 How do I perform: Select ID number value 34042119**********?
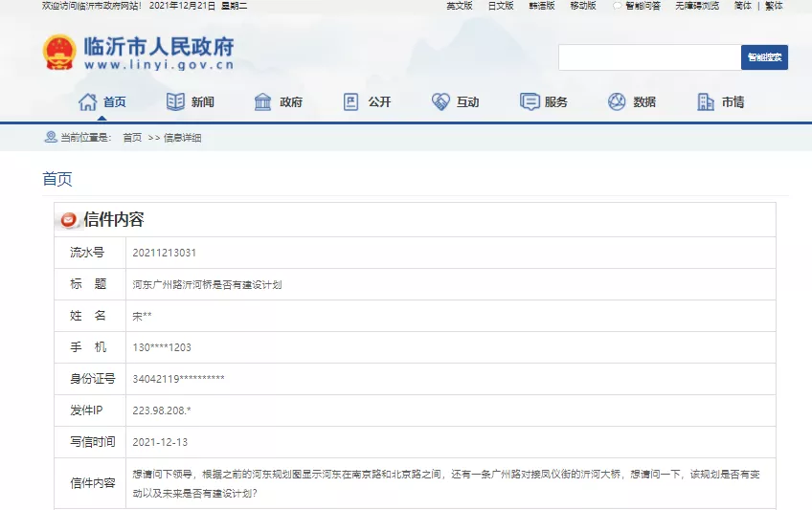coord(179,379)
